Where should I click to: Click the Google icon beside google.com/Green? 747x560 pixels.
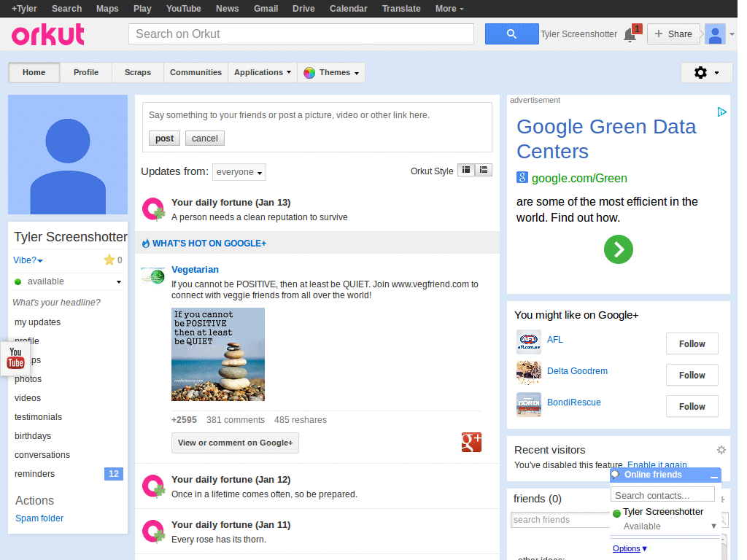pyautogui.click(x=522, y=178)
